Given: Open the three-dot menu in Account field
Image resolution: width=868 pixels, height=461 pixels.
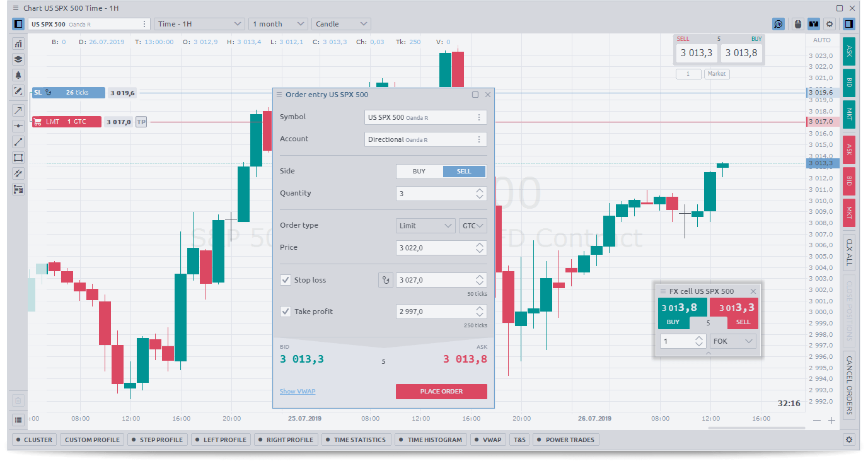Looking at the screenshot, I should click(479, 139).
